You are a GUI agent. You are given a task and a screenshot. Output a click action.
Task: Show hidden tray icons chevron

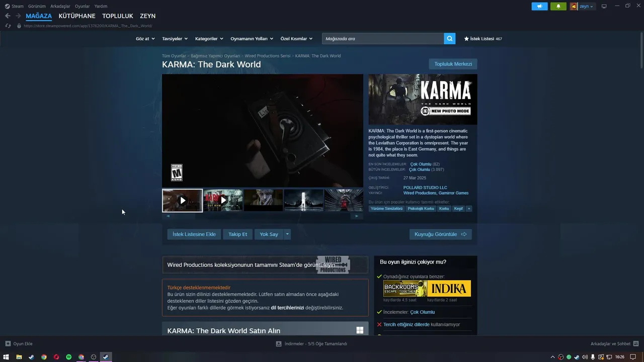pyautogui.click(x=553, y=357)
